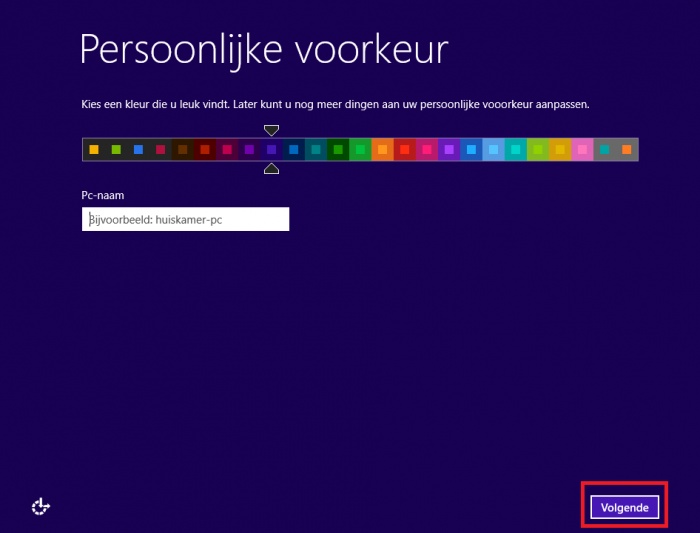Viewport: 700px width, 533px height.
Task: Pick the hot pink magenta bright swatch
Action: (427, 150)
